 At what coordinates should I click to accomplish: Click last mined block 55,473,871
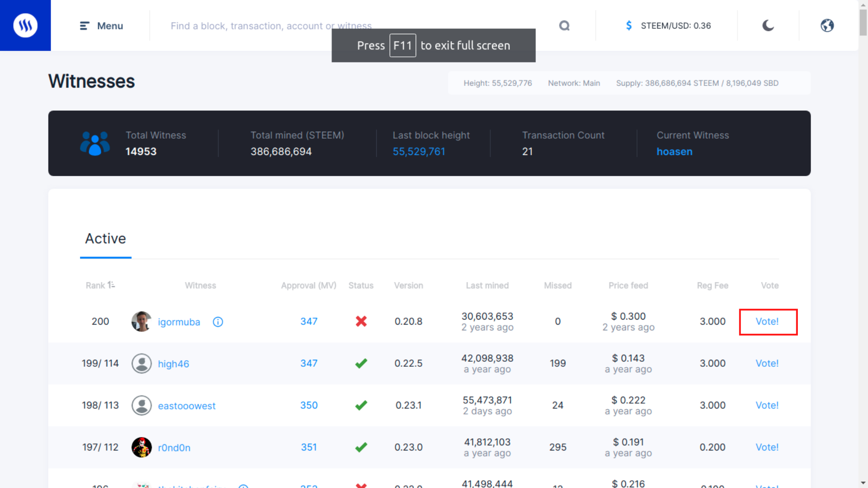click(487, 400)
